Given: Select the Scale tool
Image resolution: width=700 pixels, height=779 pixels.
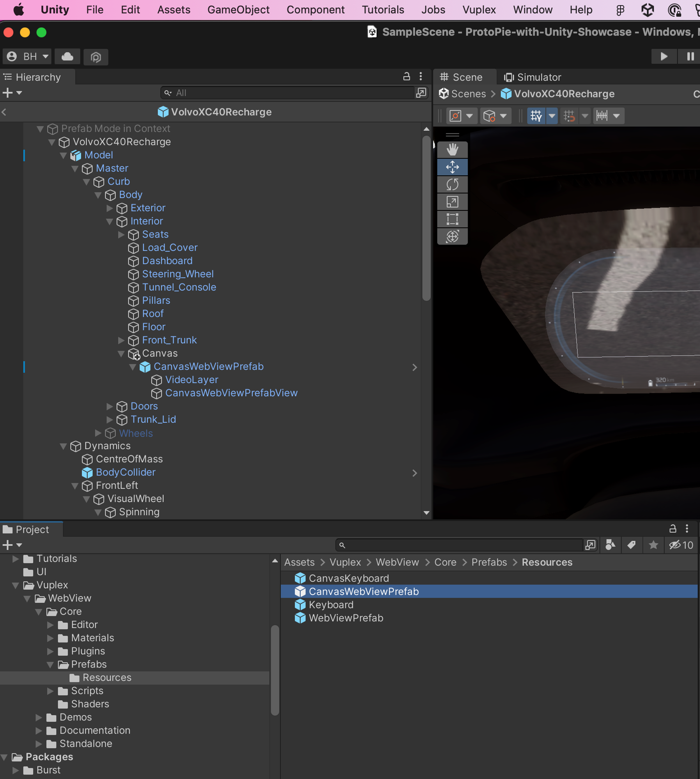Looking at the screenshot, I should tap(452, 202).
